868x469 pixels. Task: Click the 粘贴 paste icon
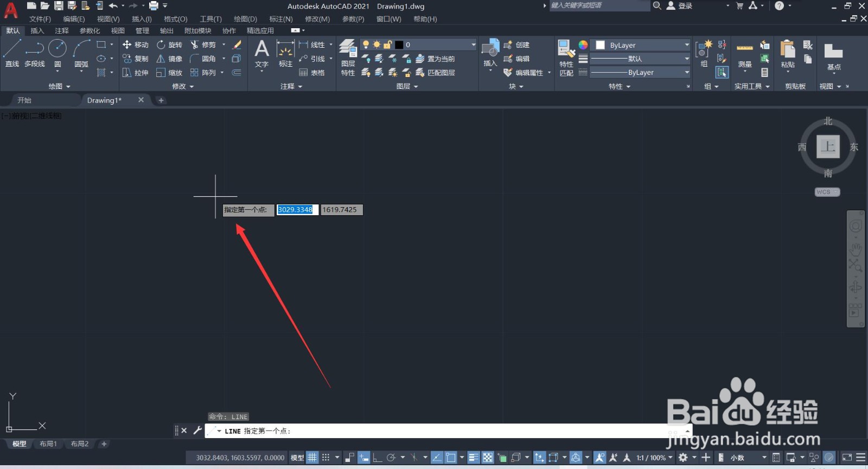pos(788,54)
